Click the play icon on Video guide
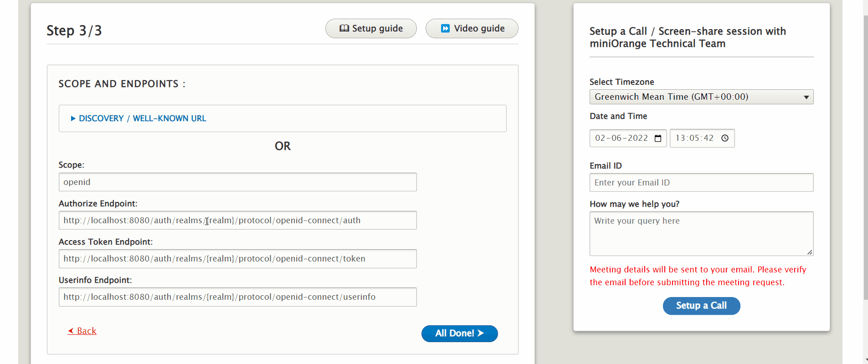The width and height of the screenshot is (868, 364). click(x=445, y=28)
